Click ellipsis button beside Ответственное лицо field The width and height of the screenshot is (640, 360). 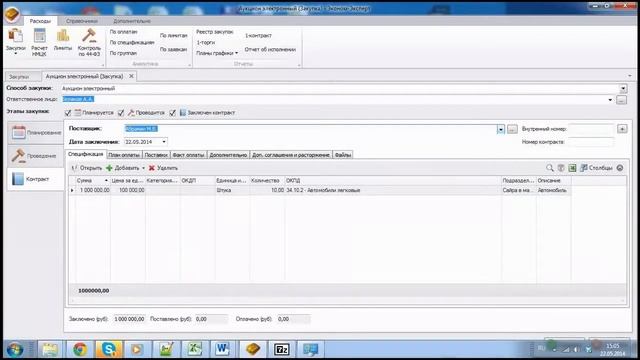[621, 100]
